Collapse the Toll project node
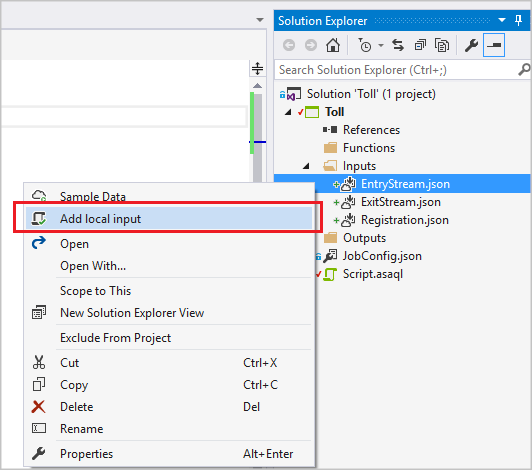Screen dimensions: 532x470 (288, 112)
